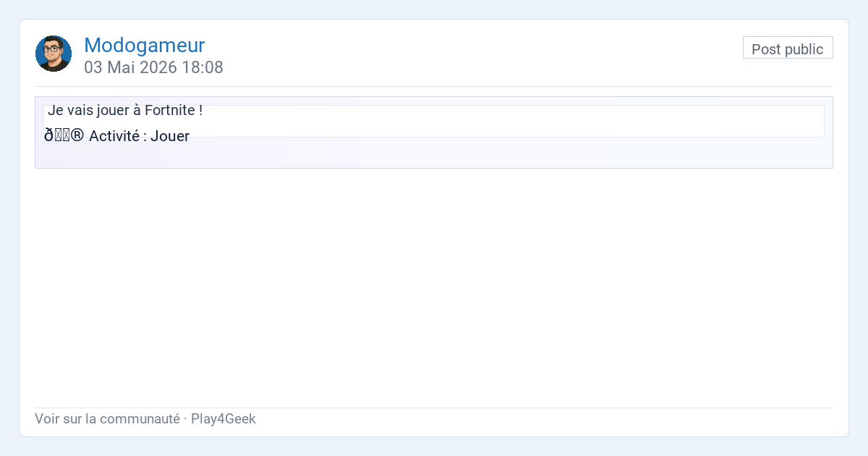This screenshot has width=868, height=456.
Task: Click the Post public badge
Action: point(788,48)
